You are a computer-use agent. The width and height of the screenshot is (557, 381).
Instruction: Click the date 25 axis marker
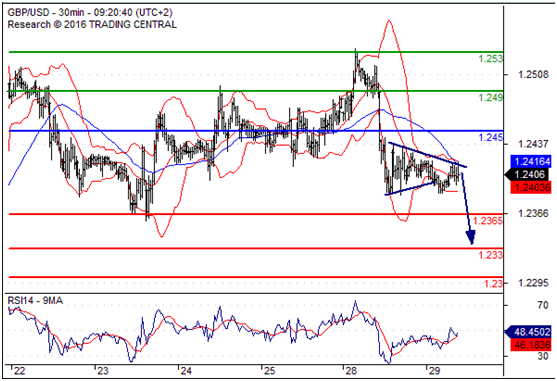pyautogui.click(x=270, y=371)
